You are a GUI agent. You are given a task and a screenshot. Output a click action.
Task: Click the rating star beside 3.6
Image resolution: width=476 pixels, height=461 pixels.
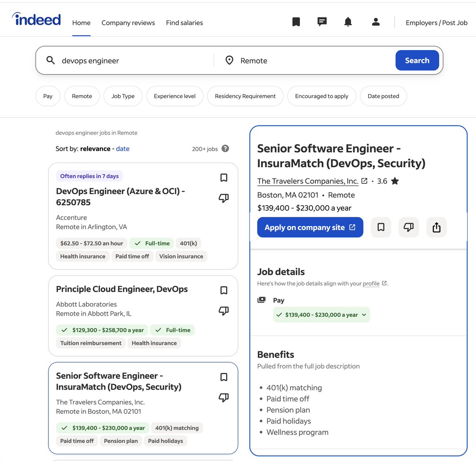[x=395, y=181]
